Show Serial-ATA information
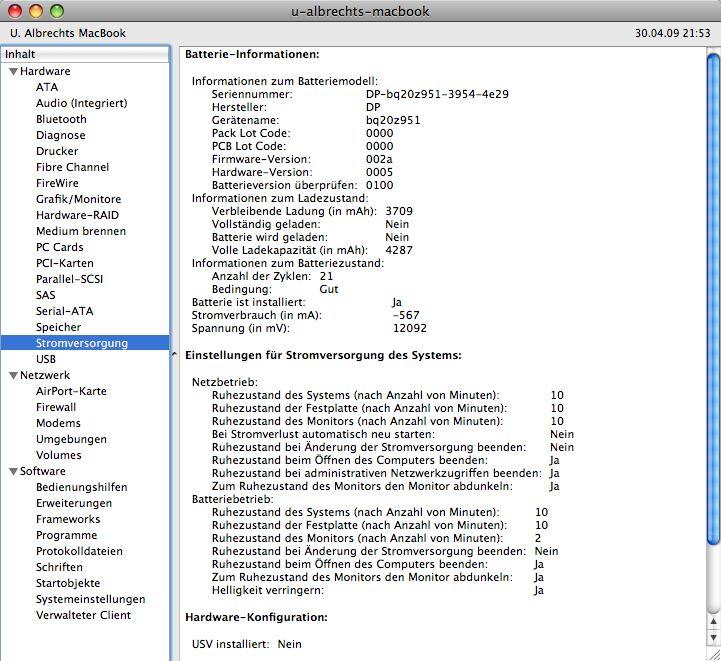The width and height of the screenshot is (721, 661). tap(64, 311)
